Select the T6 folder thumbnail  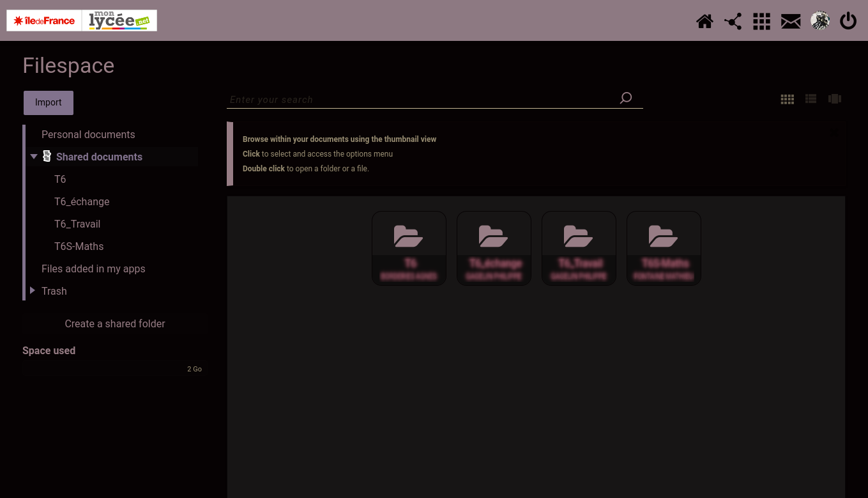(x=409, y=248)
